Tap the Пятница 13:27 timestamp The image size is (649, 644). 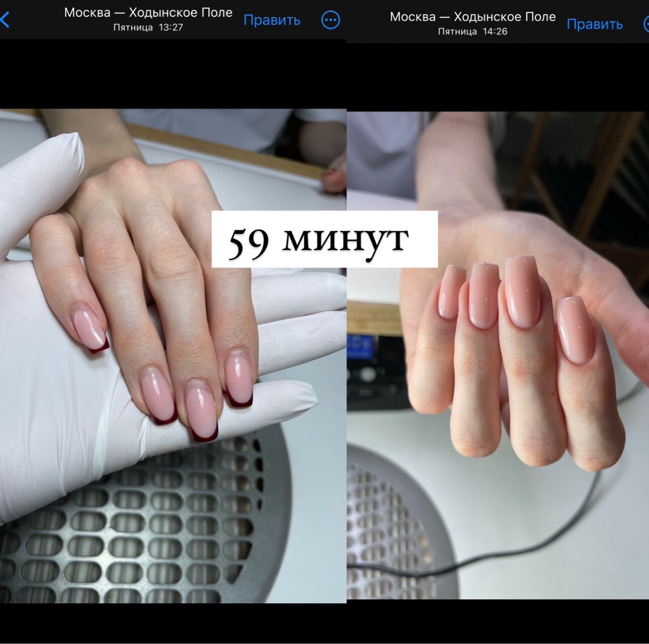point(148,28)
